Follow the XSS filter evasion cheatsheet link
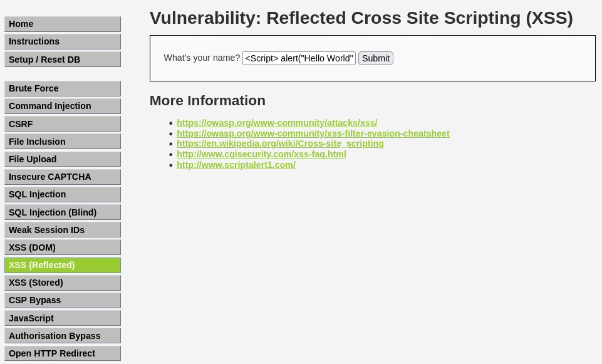Image resolution: width=602 pixels, height=364 pixels. (313, 133)
